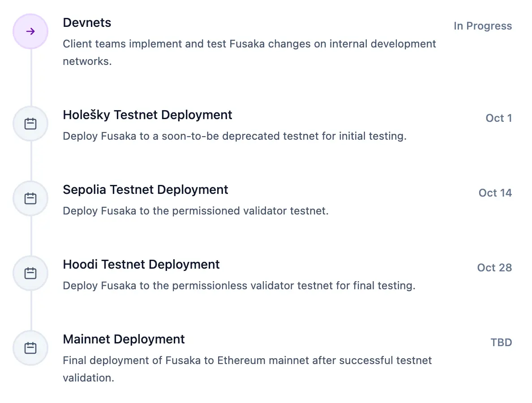Click the Oct 14 date label
532x403 pixels.
pyautogui.click(x=495, y=193)
